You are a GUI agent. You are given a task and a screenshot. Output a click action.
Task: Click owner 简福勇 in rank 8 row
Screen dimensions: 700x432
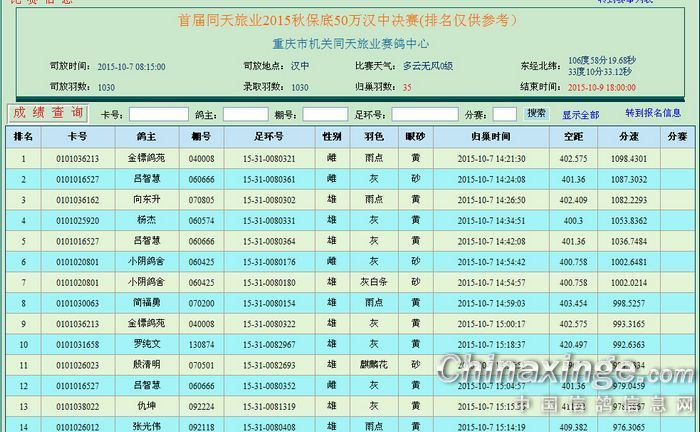[x=146, y=303]
